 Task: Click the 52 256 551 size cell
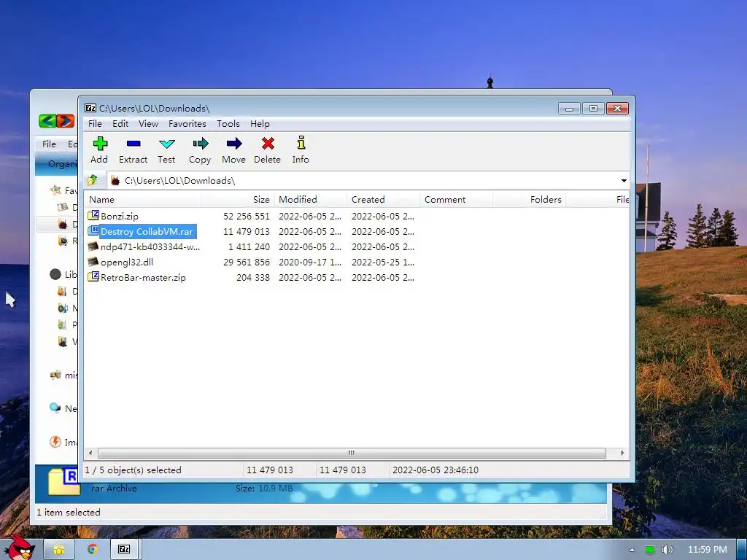click(247, 216)
